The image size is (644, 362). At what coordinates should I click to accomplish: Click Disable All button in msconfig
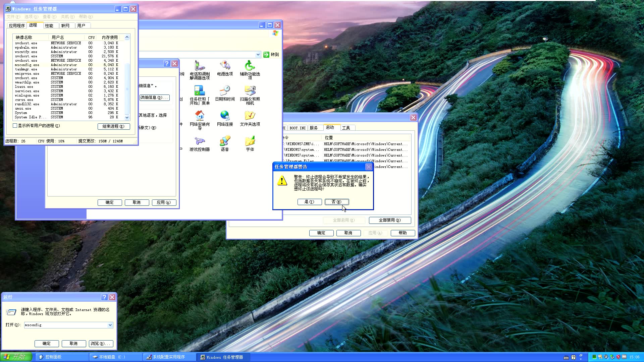pos(389,220)
